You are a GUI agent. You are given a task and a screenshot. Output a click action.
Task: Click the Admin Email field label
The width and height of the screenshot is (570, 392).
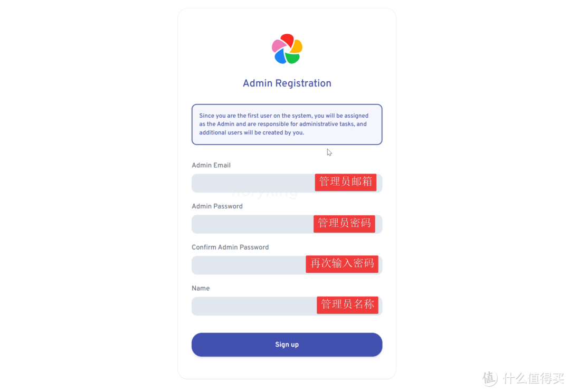coord(211,165)
